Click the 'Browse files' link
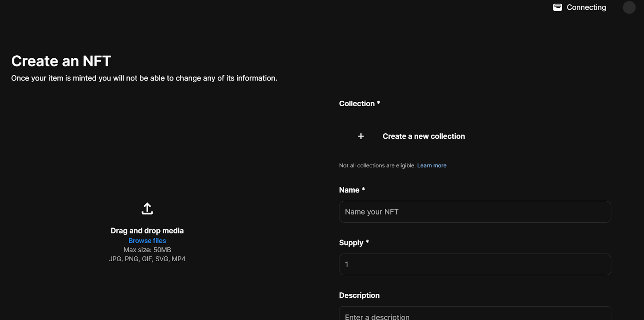This screenshot has height=320, width=644. point(147,241)
